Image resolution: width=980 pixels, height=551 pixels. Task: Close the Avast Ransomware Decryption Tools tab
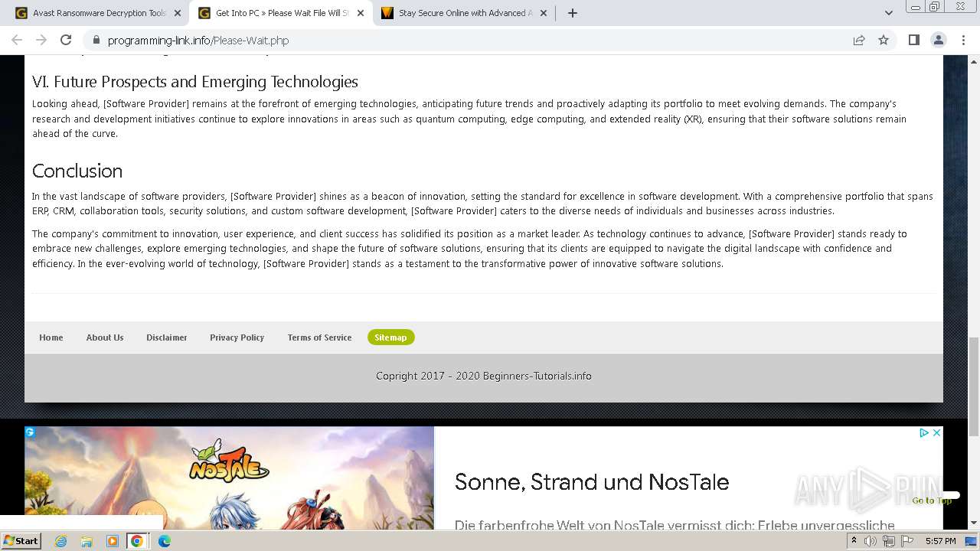tap(178, 13)
